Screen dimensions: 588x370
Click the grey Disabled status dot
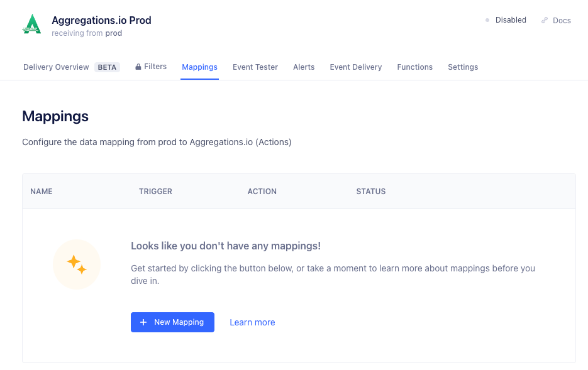pyautogui.click(x=487, y=20)
